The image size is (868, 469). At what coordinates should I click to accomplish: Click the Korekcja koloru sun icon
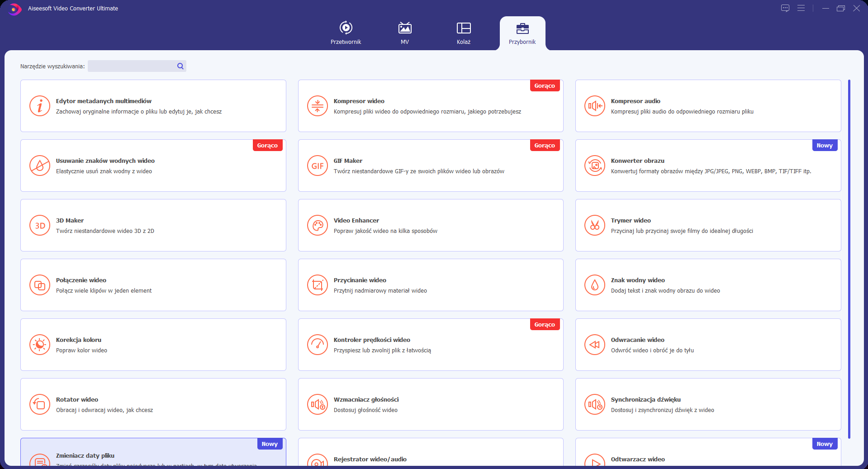(40, 345)
